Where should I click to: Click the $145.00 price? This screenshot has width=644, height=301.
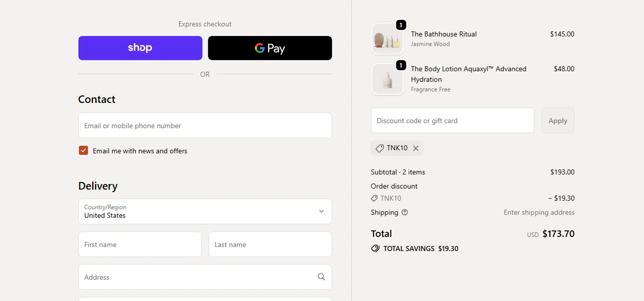click(x=562, y=34)
